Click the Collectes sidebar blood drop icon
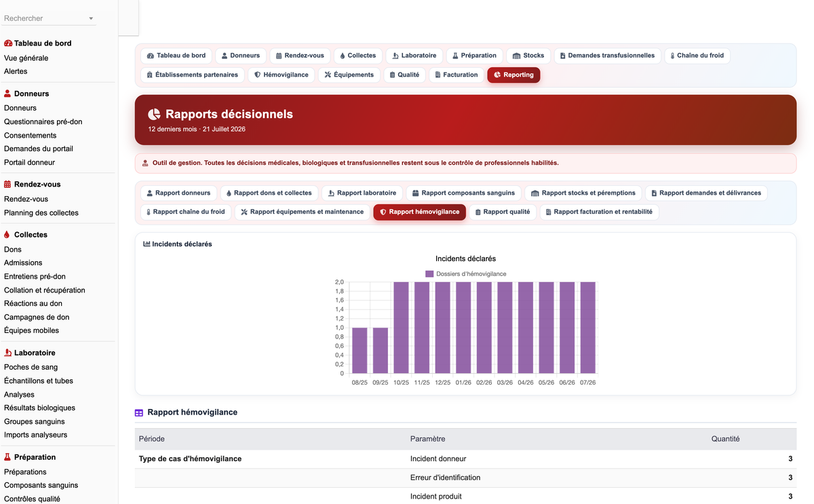Image resolution: width=814 pixels, height=504 pixels. [x=7, y=235]
